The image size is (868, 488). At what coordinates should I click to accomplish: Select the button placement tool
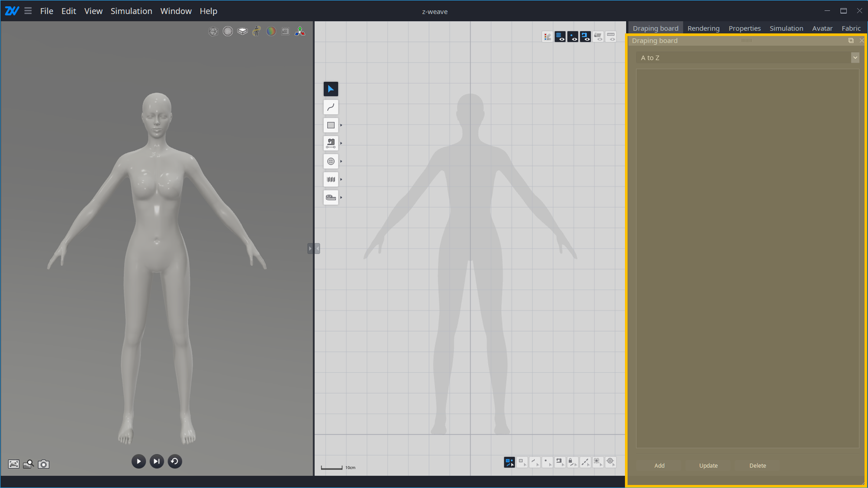pyautogui.click(x=331, y=161)
